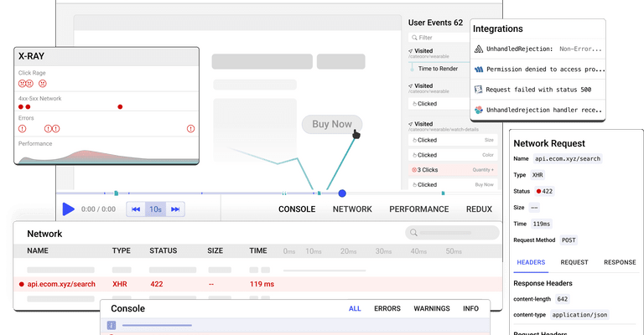Viewport: 644px width, 335px height.
Task: Skip backward with the rewind arrows
Action: click(x=136, y=209)
